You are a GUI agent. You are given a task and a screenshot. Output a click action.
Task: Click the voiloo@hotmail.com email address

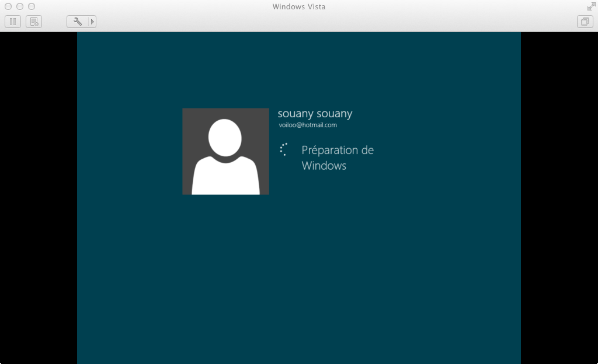click(308, 125)
